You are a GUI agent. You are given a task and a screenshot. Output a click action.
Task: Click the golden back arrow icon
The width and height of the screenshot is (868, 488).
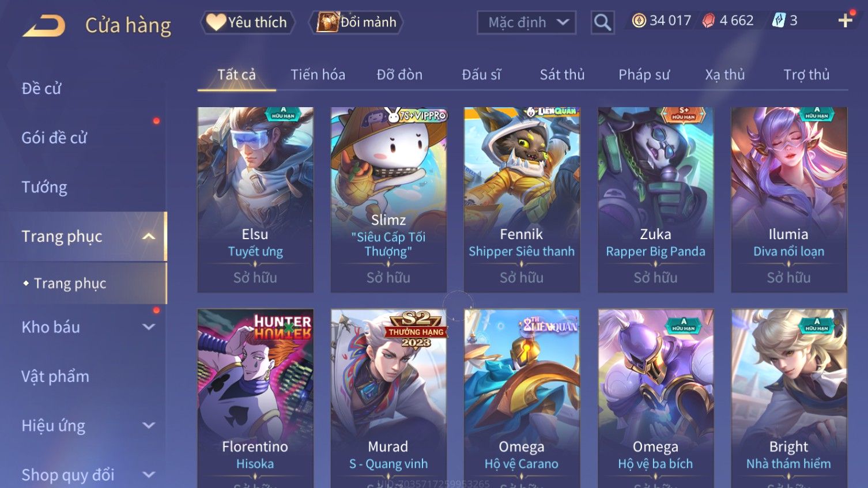[44, 26]
